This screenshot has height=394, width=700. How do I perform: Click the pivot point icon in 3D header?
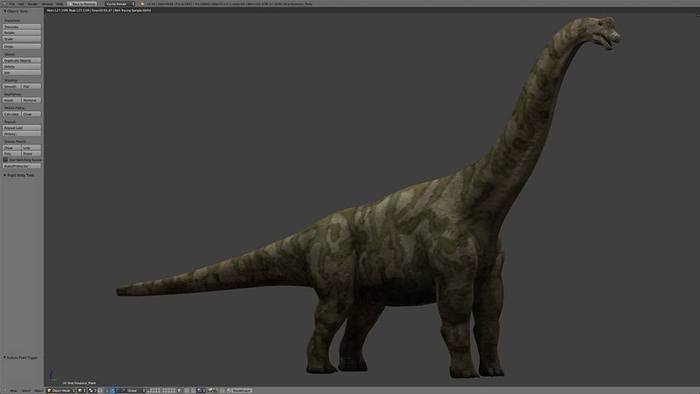(x=92, y=390)
